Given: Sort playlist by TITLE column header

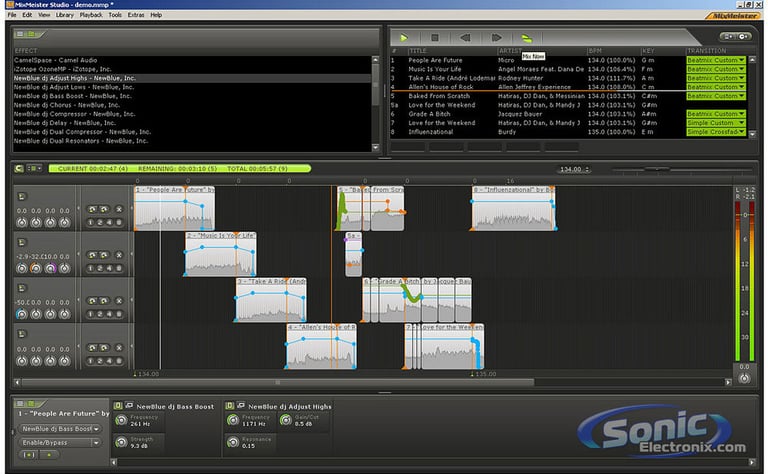Looking at the screenshot, I should [418, 51].
